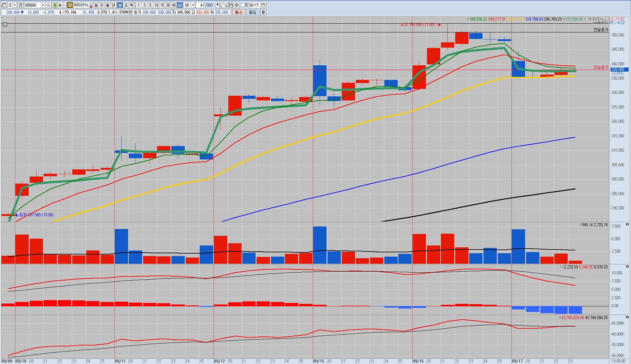Expand the stock code dropdown arrow

click(x=43, y=5)
